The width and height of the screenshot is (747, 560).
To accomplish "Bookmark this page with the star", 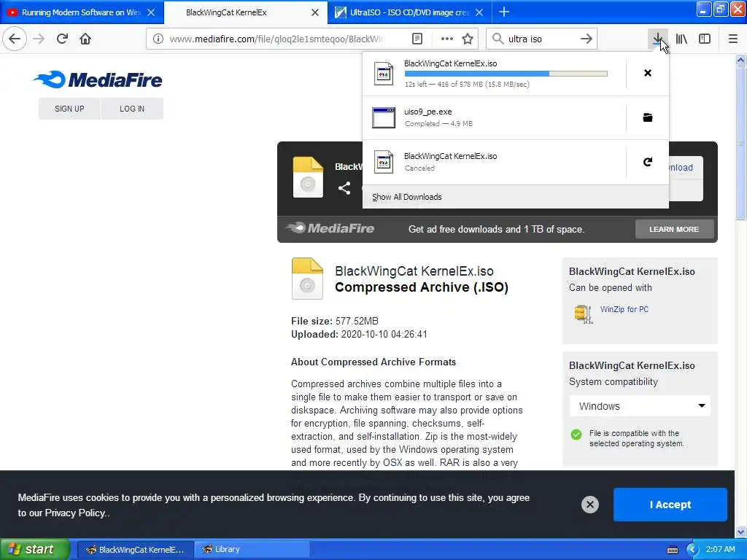I will pos(468,39).
